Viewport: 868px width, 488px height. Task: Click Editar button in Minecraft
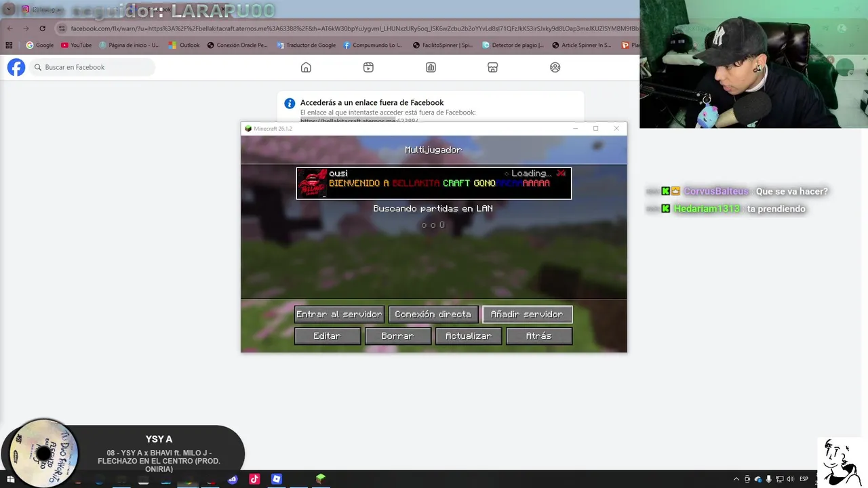click(327, 336)
